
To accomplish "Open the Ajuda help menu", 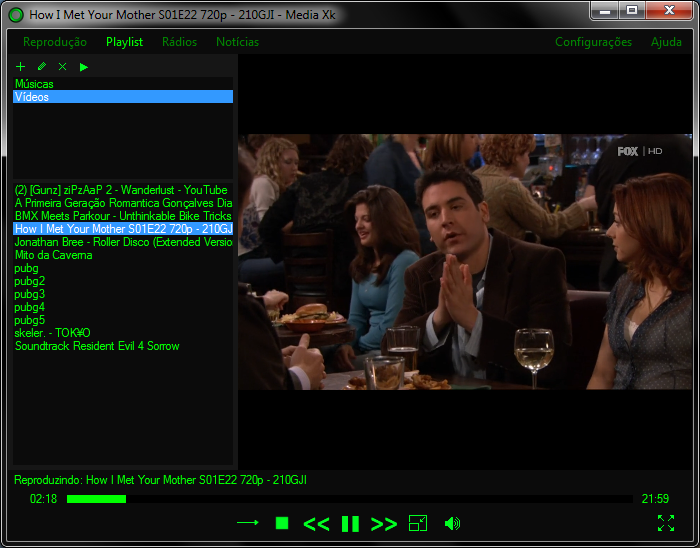I will pos(666,42).
